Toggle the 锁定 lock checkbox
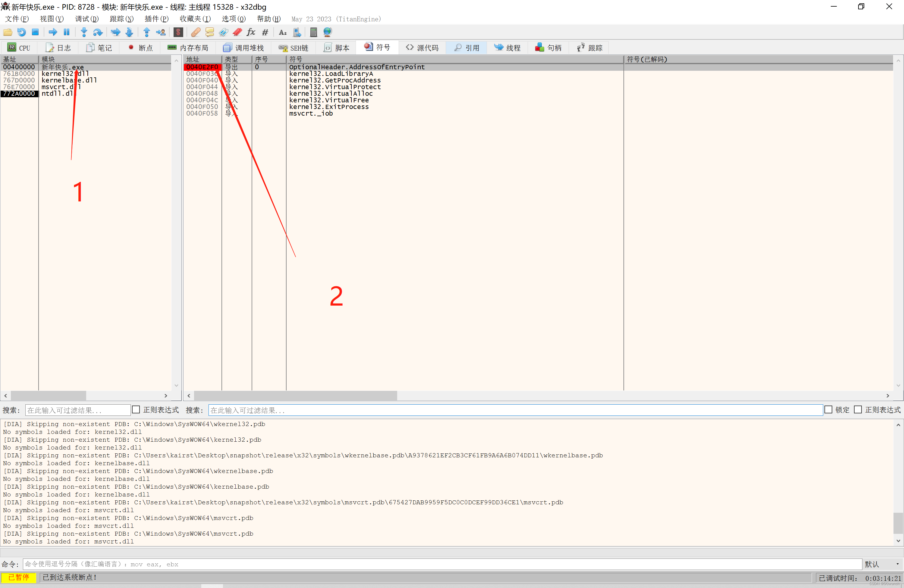The width and height of the screenshot is (904, 588). [x=828, y=409]
